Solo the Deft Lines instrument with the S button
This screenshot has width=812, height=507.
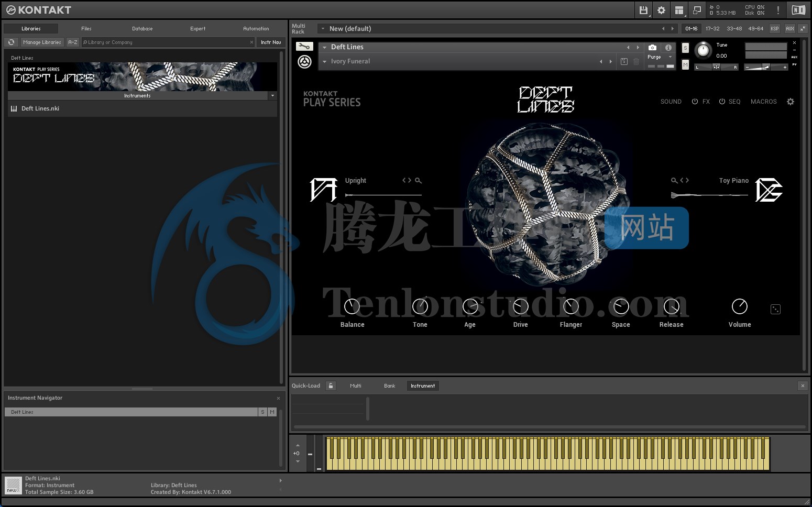click(x=685, y=48)
